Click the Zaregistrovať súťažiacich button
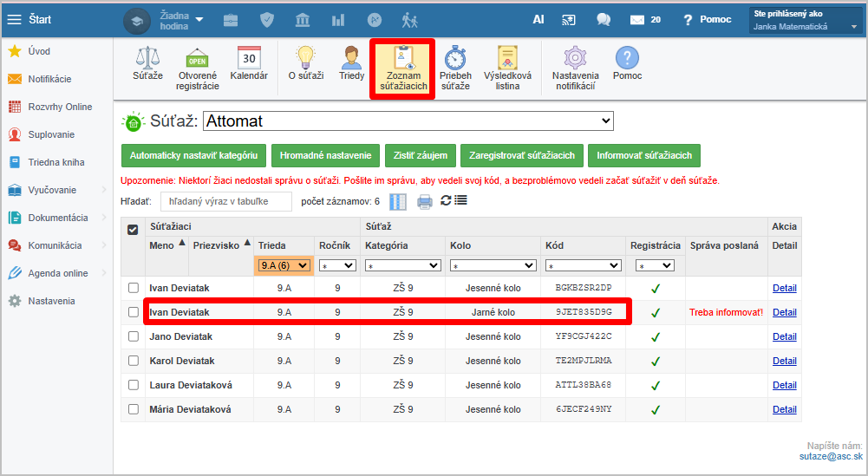 point(521,155)
